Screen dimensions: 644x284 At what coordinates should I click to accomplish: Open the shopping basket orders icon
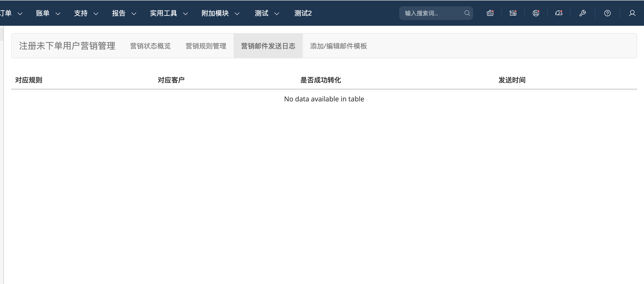tap(490, 13)
